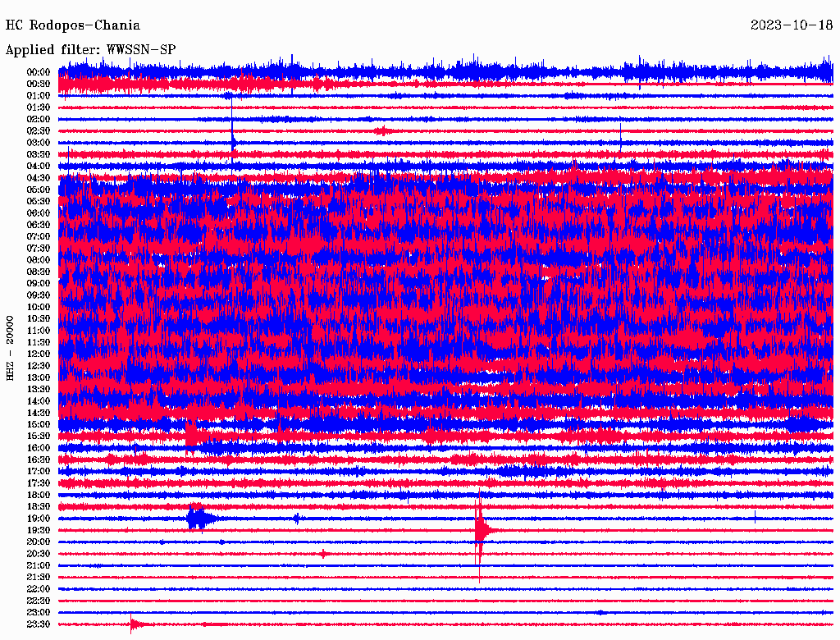Viewport: 840px width, 640px height.
Task: Click the '22:30' time label
Action: (39, 601)
